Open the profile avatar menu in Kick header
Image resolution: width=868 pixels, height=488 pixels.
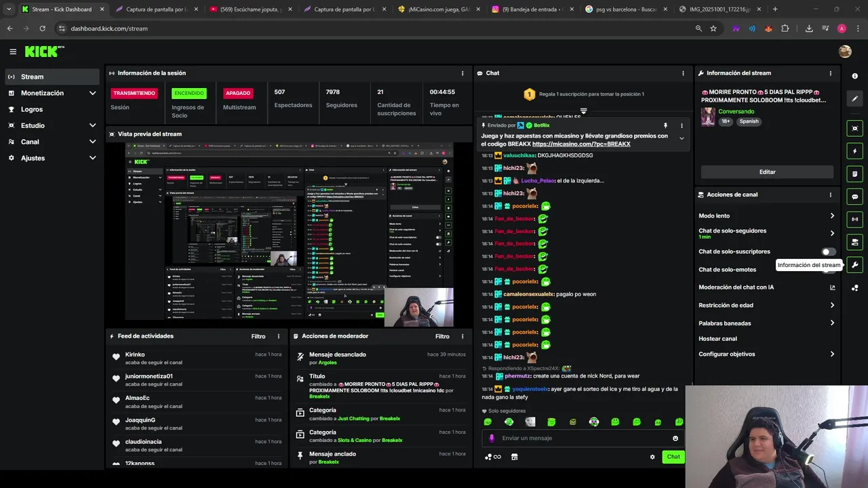845,52
